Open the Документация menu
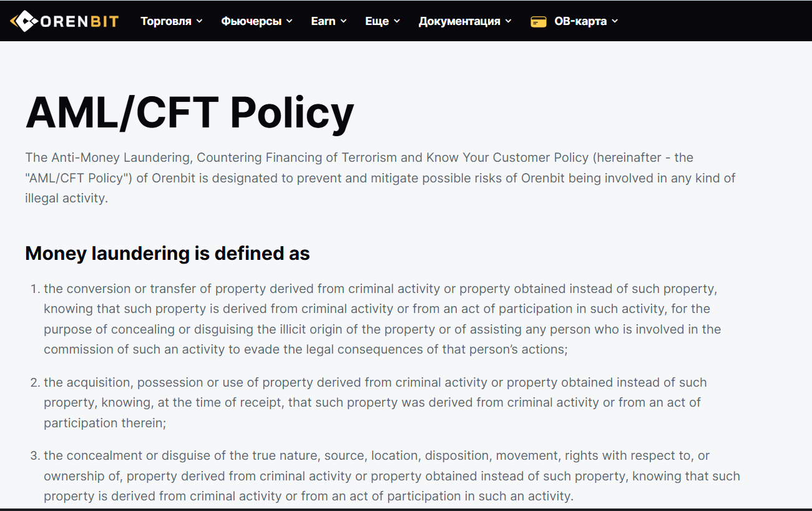Viewport: 812px width, 511px height. 465,21
